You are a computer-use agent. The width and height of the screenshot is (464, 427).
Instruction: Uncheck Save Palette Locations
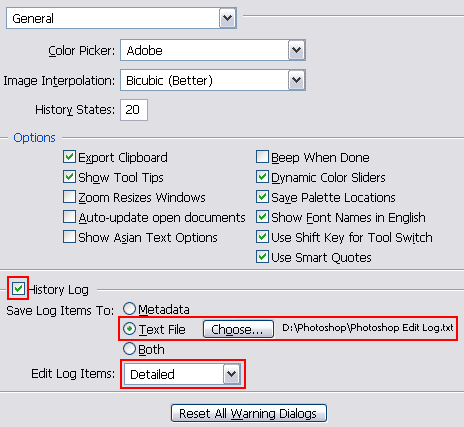(262, 197)
